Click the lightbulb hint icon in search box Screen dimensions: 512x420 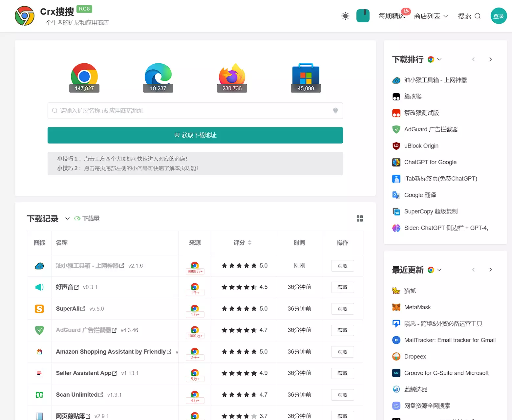point(335,110)
